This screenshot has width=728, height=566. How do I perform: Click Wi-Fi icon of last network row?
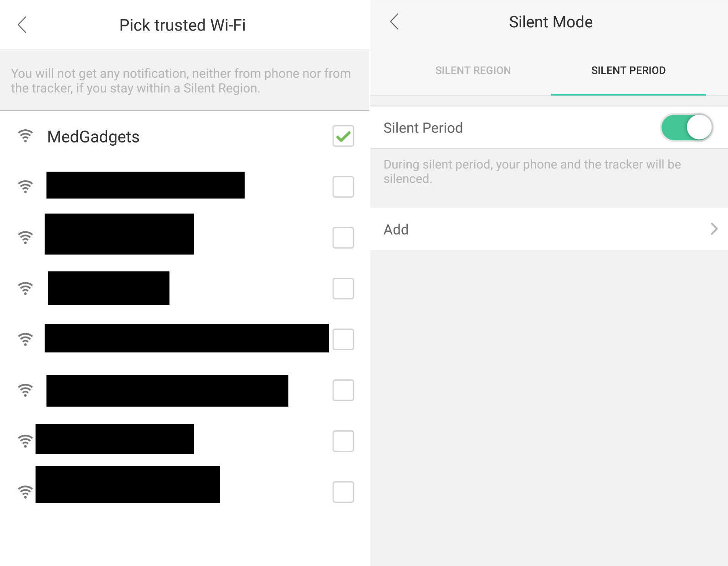coord(26,492)
